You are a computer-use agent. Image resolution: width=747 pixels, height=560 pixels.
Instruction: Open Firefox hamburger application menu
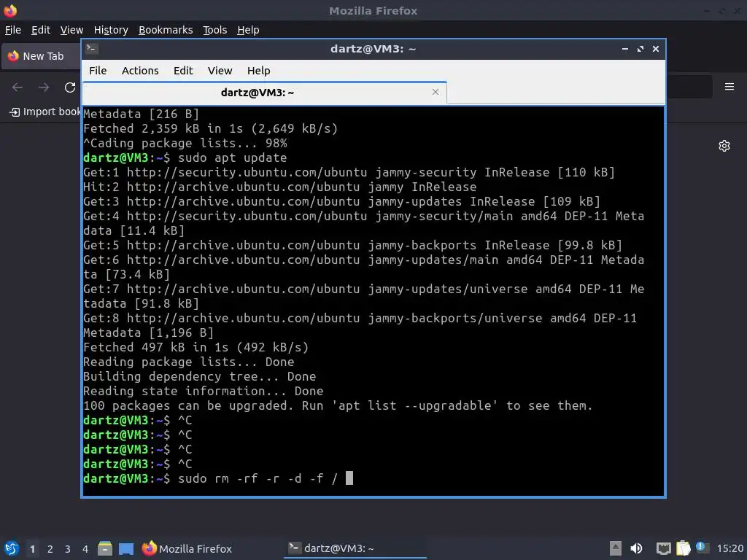point(729,87)
